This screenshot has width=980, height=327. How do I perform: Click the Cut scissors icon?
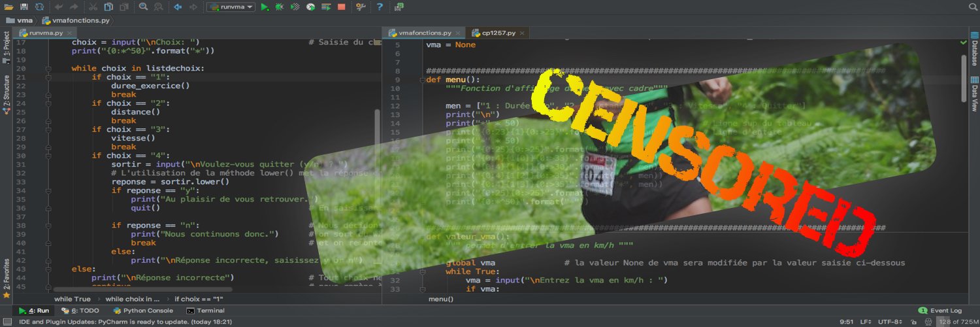[x=93, y=7]
